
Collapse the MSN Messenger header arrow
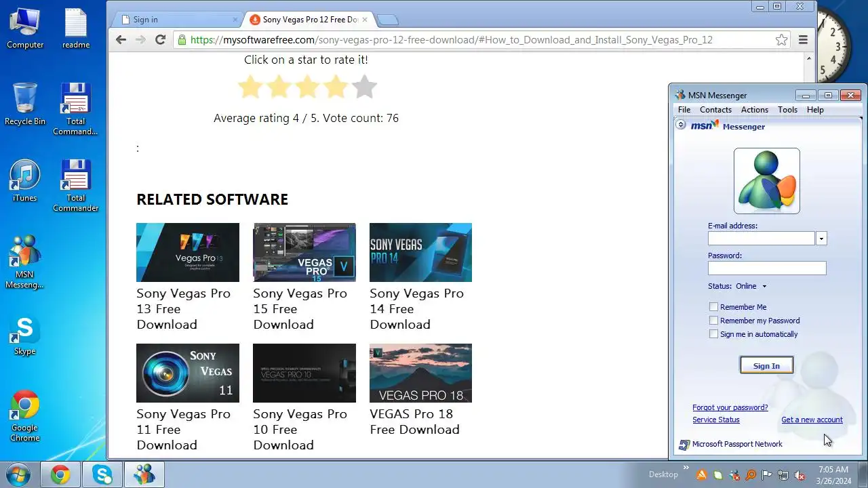[681, 125]
